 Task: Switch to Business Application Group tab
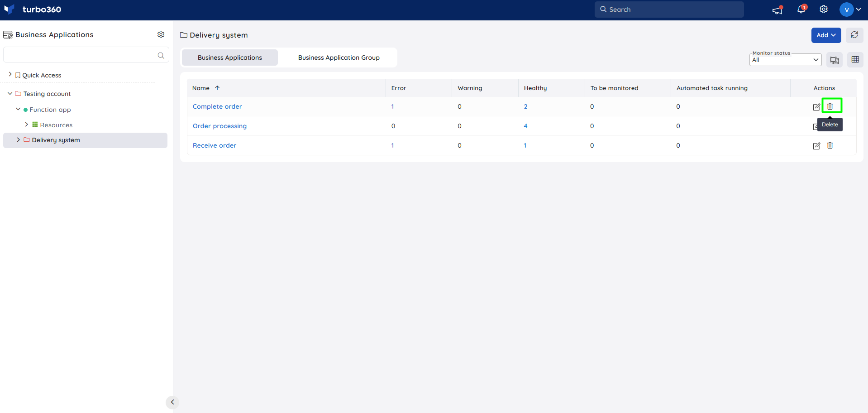pyautogui.click(x=339, y=58)
